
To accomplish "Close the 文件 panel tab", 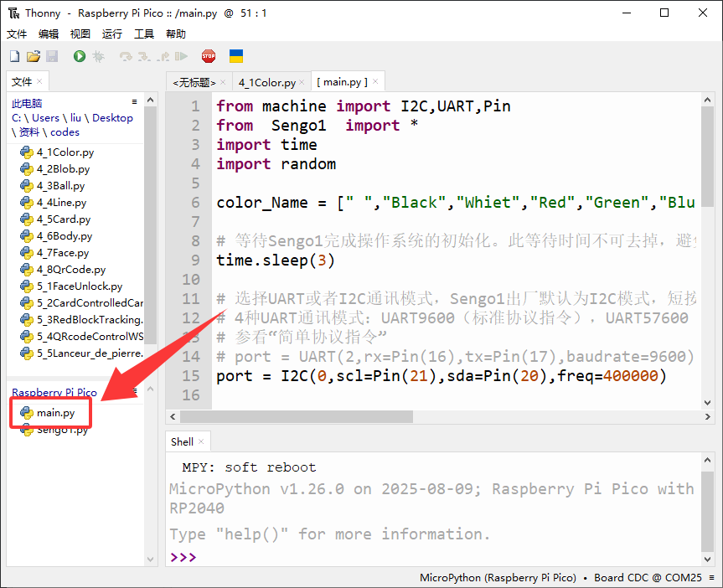I will 39,81.
